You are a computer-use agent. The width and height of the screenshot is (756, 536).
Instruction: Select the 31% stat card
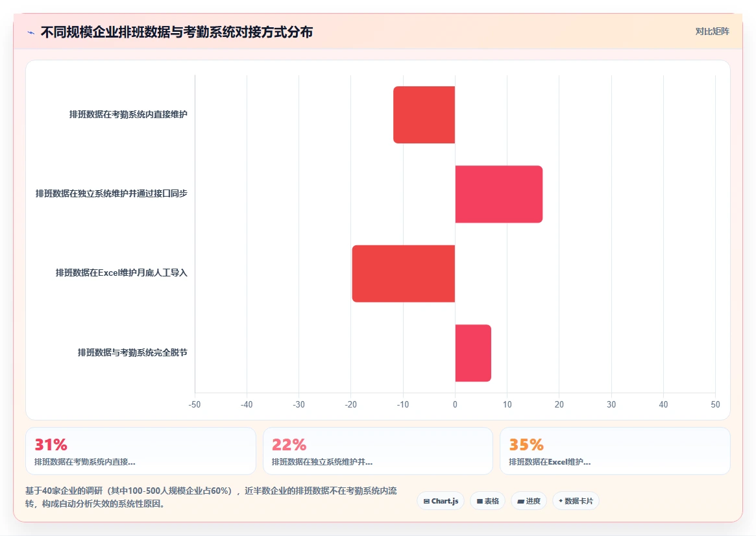141,451
